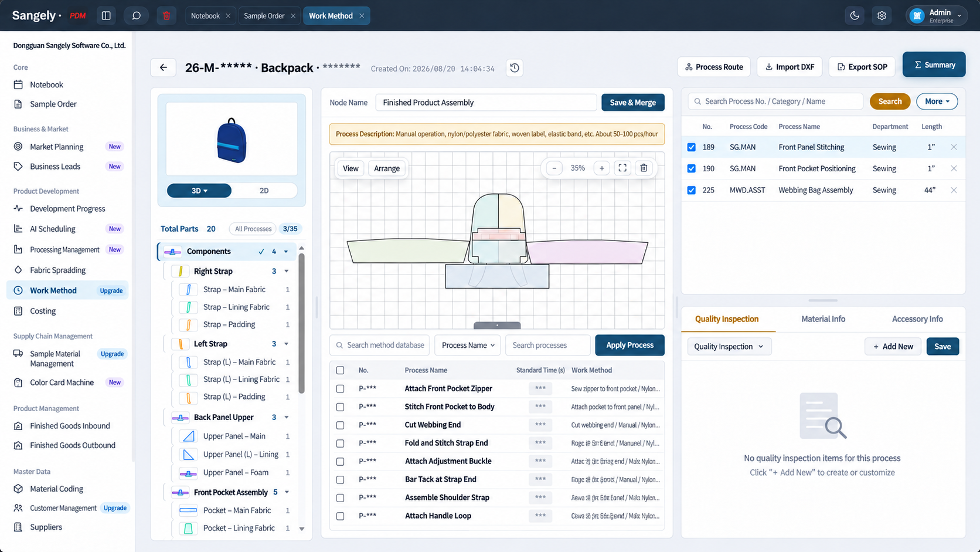
Task: Open the Process Name filter dropdown
Action: click(468, 346)
